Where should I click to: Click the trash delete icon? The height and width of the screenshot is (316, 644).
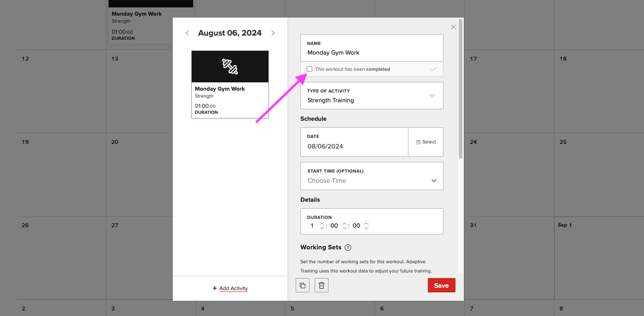(x=321, y=285)
